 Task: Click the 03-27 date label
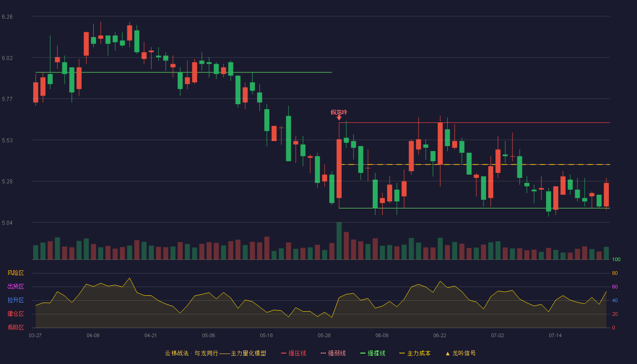pyautogui.click(x=35, y=335)
